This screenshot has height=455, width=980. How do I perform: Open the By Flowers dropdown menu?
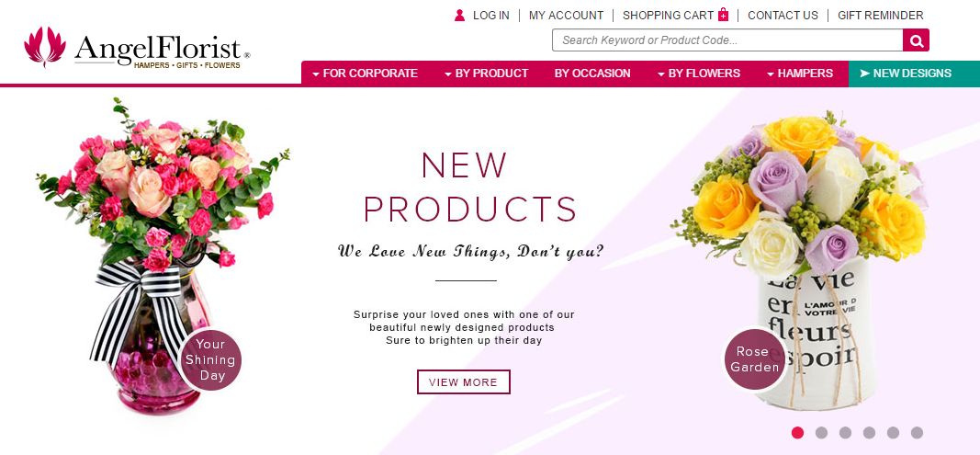click(x=699, y=74)
